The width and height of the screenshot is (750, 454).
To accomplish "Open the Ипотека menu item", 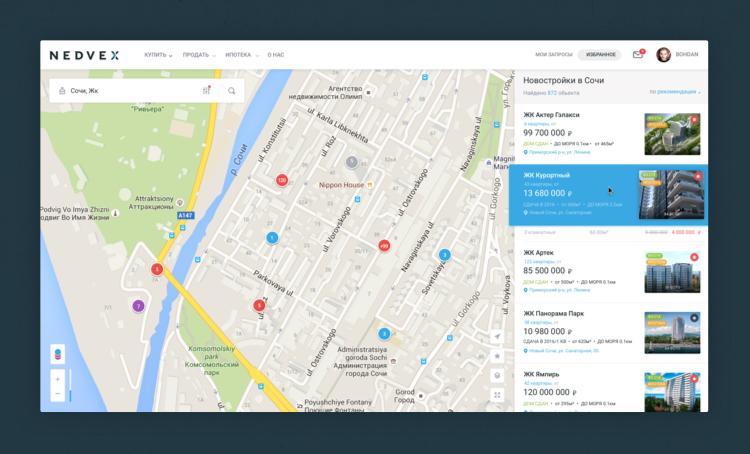I will click(x=240, y=55).
